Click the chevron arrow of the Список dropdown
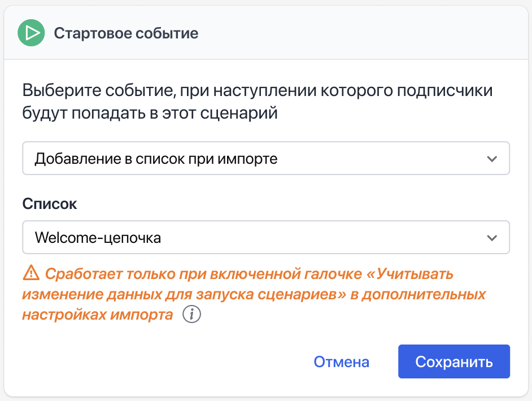This screenshot has height=401, width=532. (492, 238)
